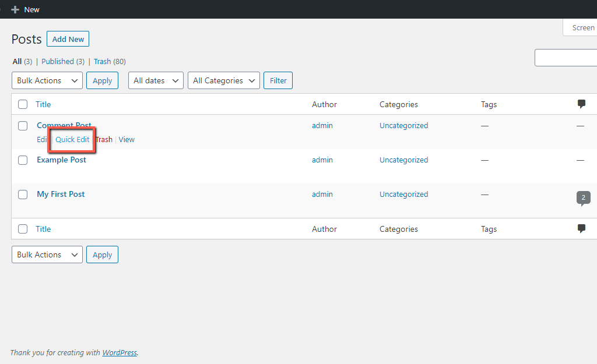Open the Example Post title link
The image size is (597, 364).
tap(61, 160)
